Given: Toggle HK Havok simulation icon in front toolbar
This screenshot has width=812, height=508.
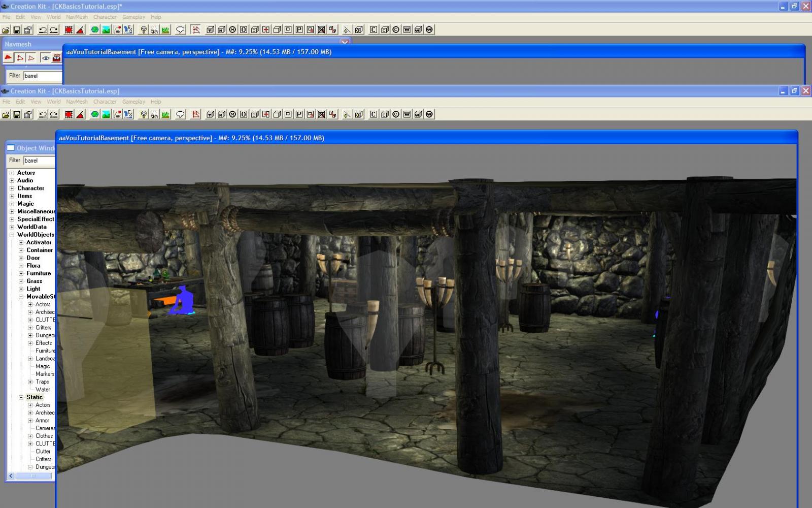Looking at the screenshot, I should (x=117, y=115).
